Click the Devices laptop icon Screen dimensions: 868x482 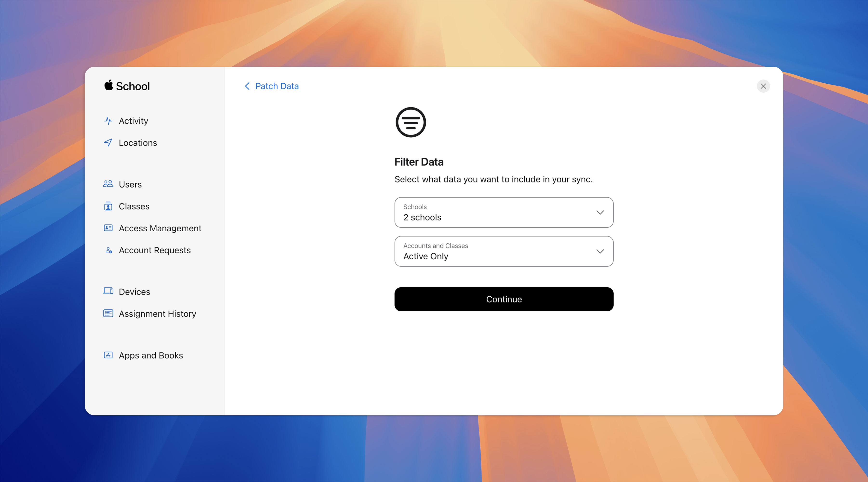[108, 291]
